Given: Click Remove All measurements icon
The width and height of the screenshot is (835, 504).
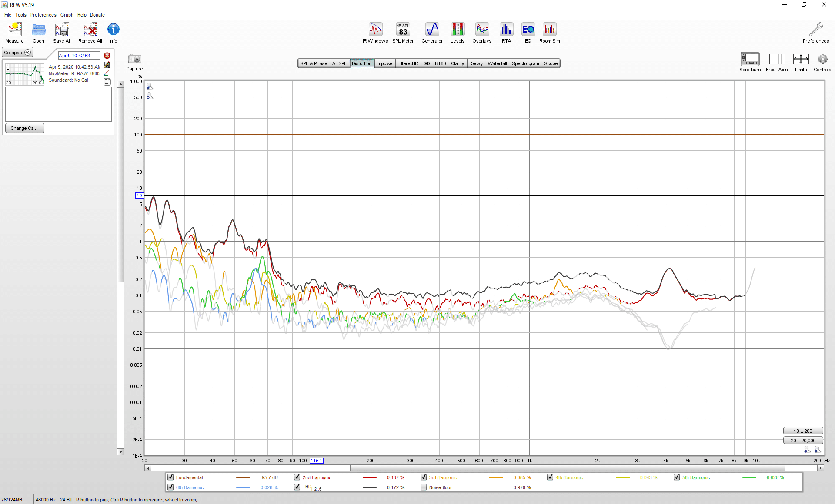Looking at the screenshot, I should 90,33.
